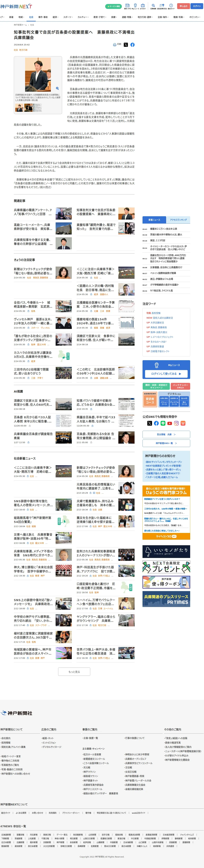Screen dimensions: 204x868
Task: Open official Instagram icon in SNS section
Action: (x=177, y=424)
